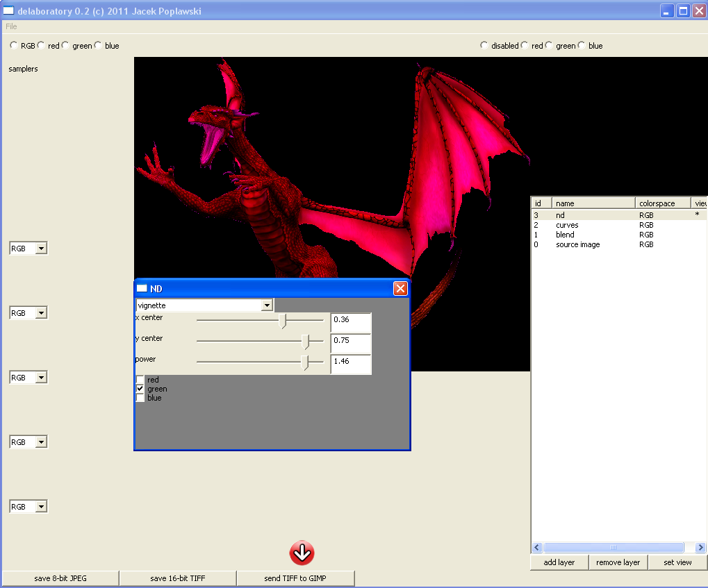Click the y center value field 0.75

[351, 343]
